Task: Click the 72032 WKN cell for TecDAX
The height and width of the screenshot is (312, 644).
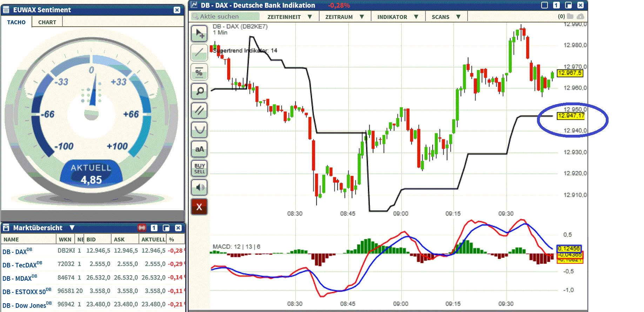Action: point(66,264)
